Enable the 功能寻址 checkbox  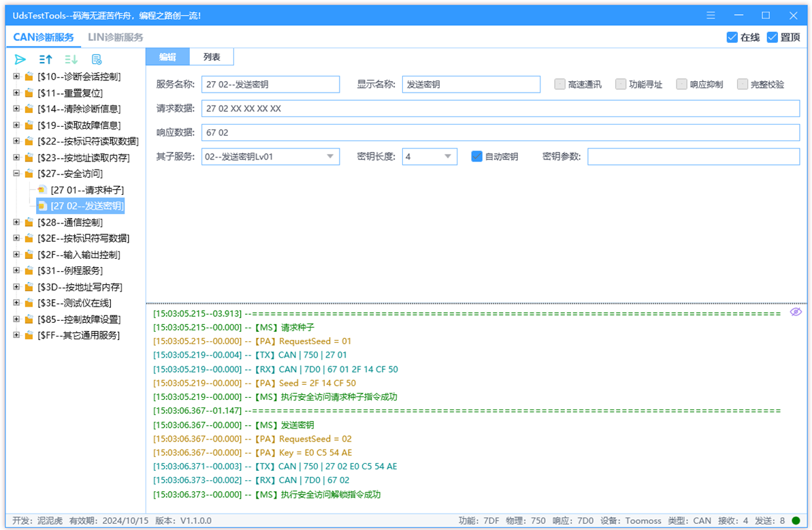[620, 84]
